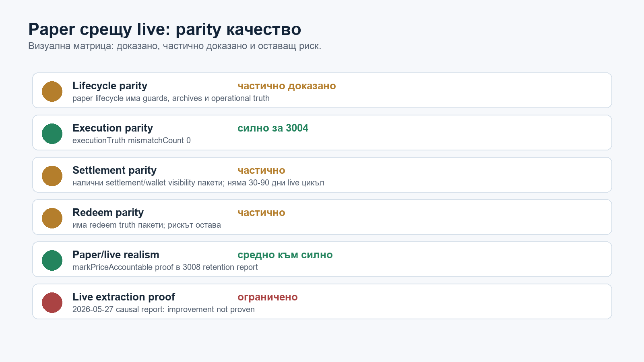Click 'частично' status in Settlement parity row
This screenshot has height=362, width=644.
pyautogui.click(x=261, y=171)
